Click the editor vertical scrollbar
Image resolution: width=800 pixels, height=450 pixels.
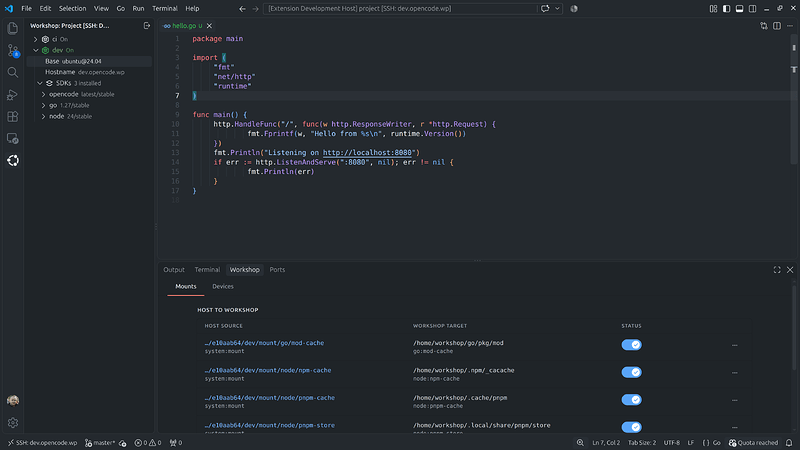(x=794, y=99)
